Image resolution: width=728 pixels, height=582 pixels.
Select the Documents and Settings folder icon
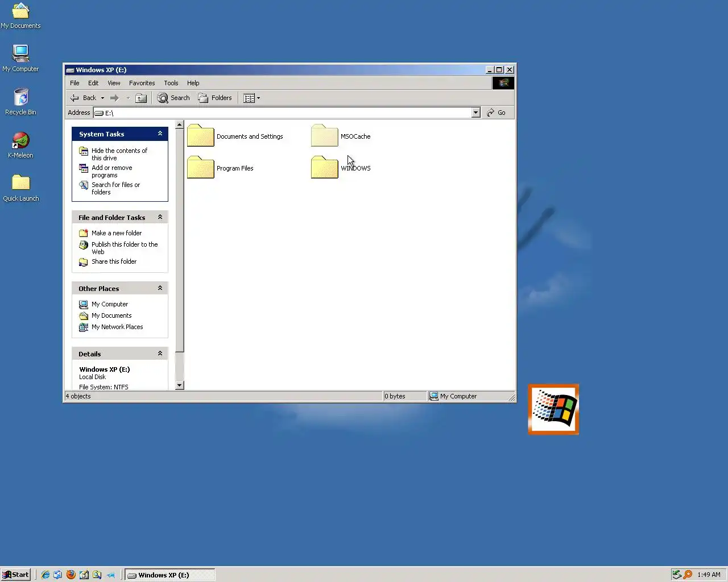(x=201, y=136)
